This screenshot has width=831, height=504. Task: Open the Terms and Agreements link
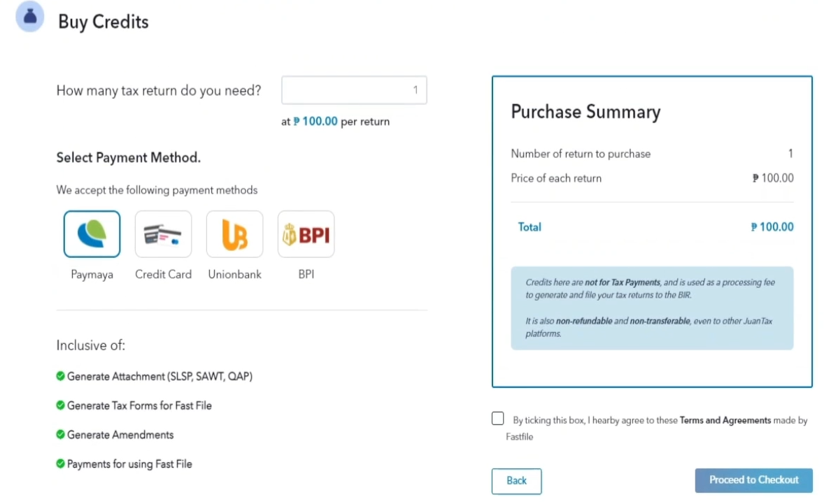click(x=725, y=421)
